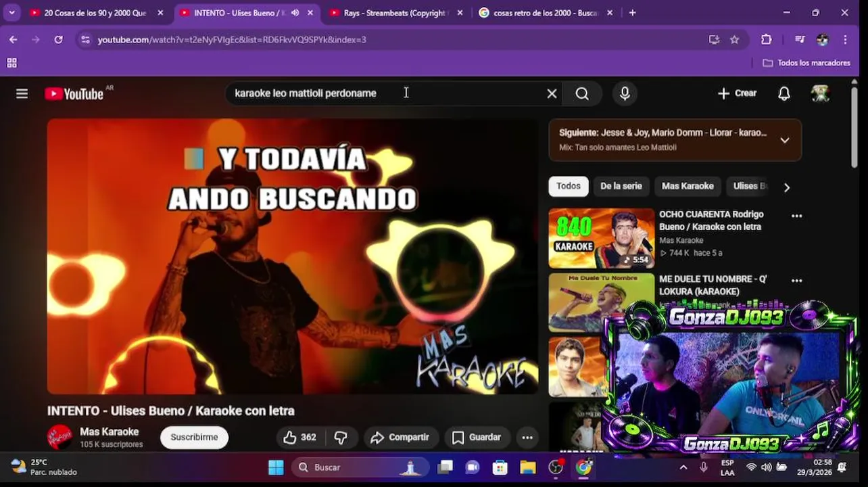Image resolution: width=868 pixels, height=487 pixels.
Task: Open Todos los marcadores folder
Action: 806,63
